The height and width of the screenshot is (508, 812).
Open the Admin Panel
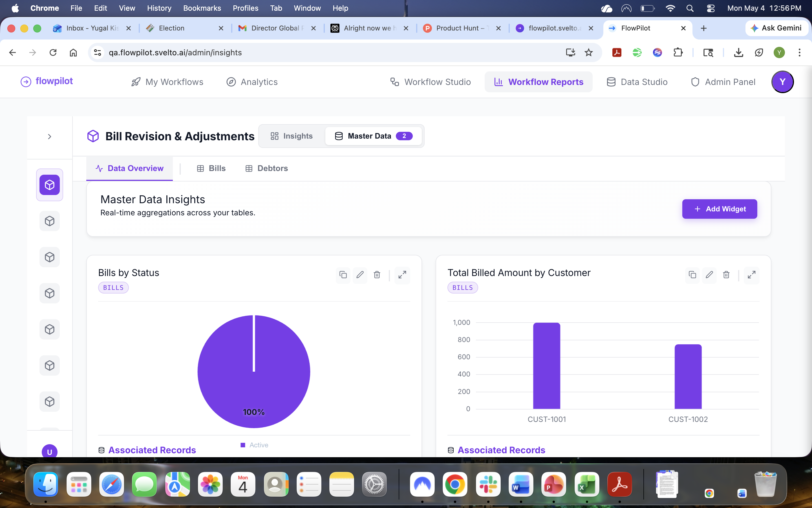(x=723, y=82)
